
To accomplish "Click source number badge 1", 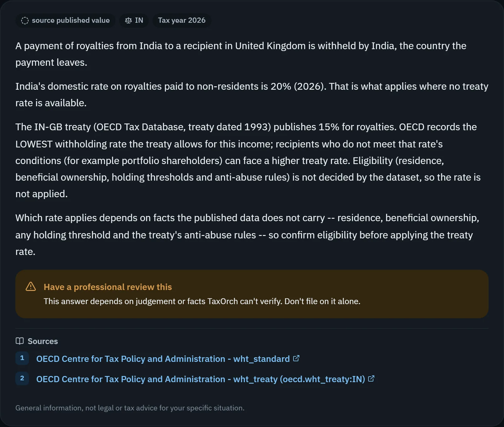I will pos(22,358).
